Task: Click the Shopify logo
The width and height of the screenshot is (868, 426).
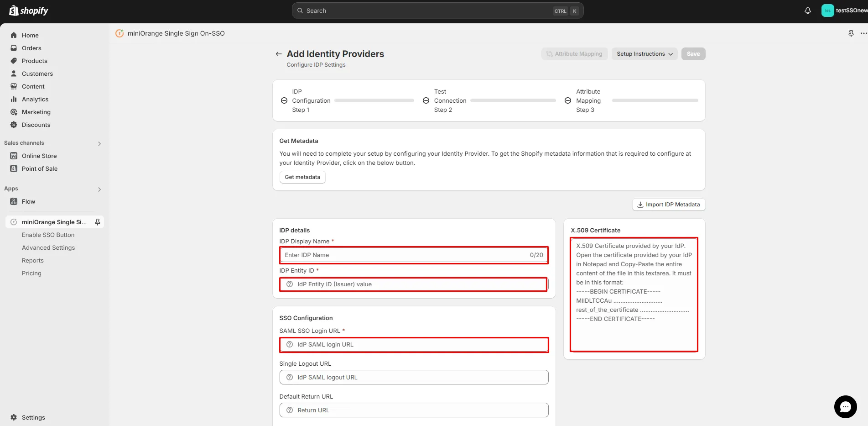Action: tap(29, 11)
